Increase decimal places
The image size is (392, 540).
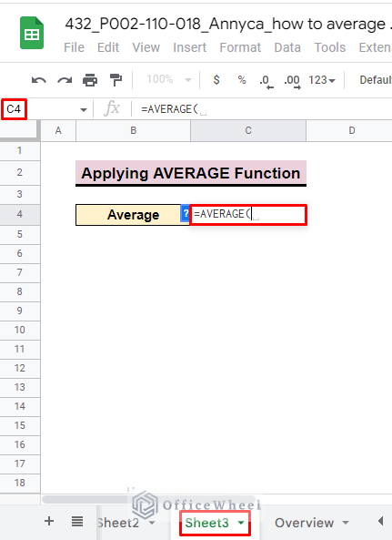292,81
